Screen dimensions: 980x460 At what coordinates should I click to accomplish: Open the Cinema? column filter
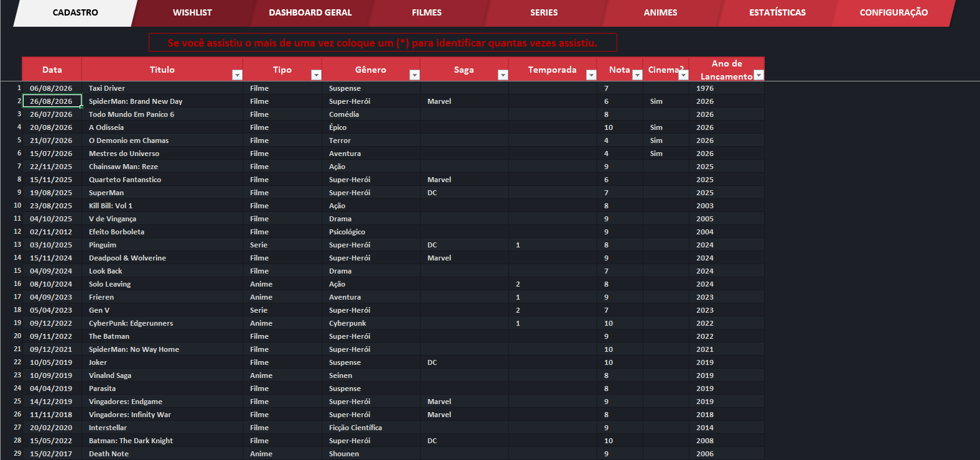(x=683, y=75)
